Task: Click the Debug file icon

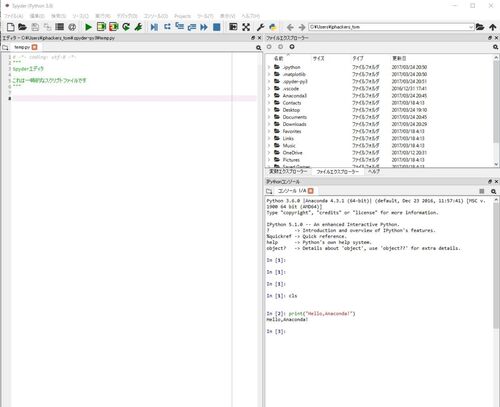Action: (154, 27)
